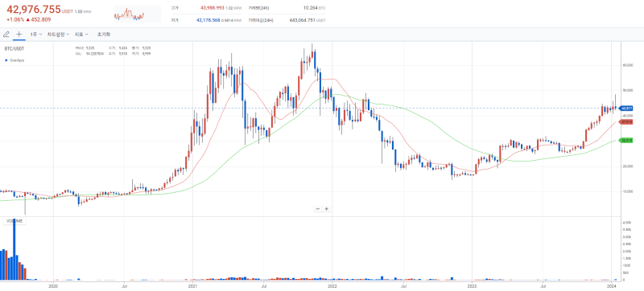This screenshot has width=644, height=291.
Task: Open the 차트설정 dropdown
Action: pyautogui.click(x=58, y=35)
